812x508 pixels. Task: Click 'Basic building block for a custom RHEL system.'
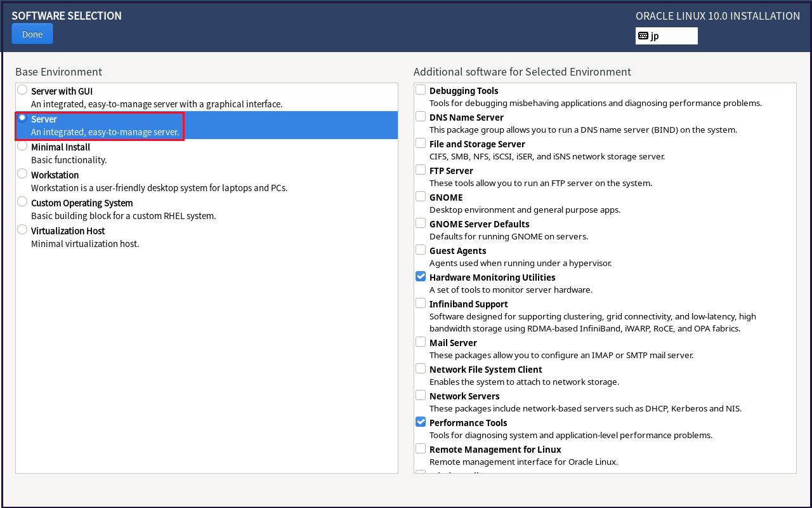click(x=124, y=216)
